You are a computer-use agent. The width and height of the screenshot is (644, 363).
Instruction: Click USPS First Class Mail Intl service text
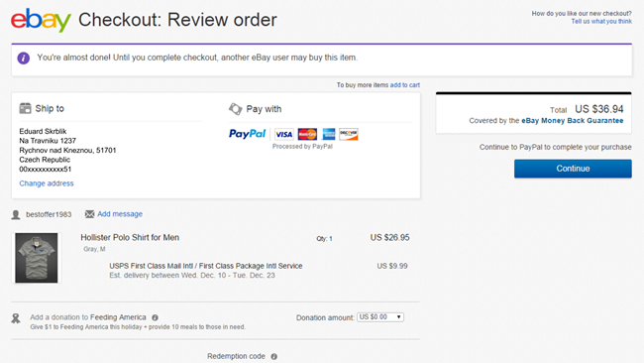[206, 266]
